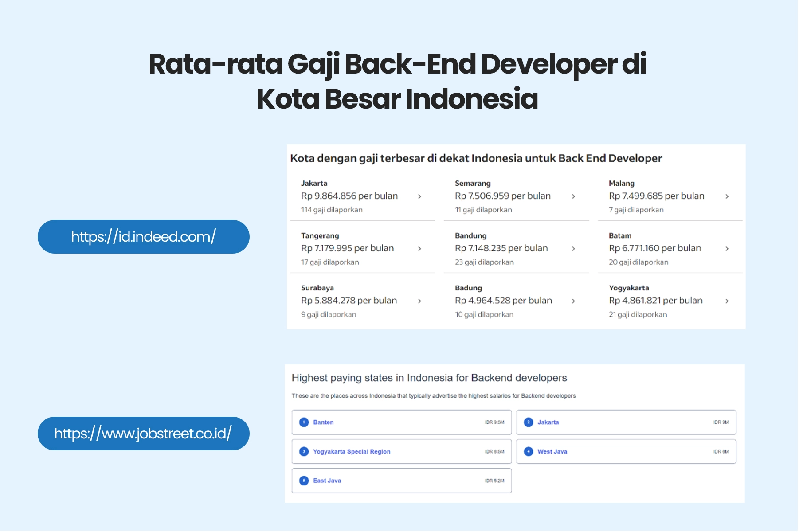Click IDR 9M value for Jakarta
799x532 pixels.
tap(721, 422)
